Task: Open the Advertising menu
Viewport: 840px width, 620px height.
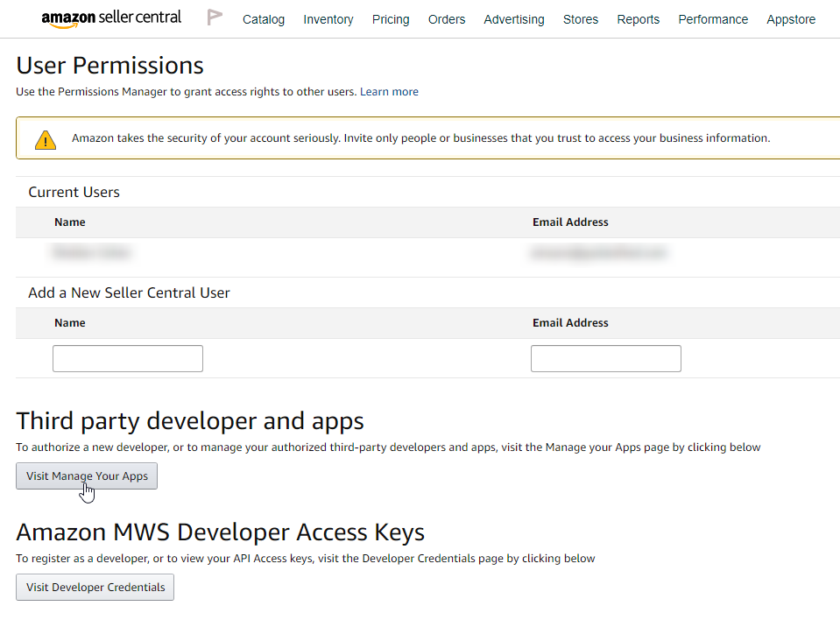Action: 514,19
